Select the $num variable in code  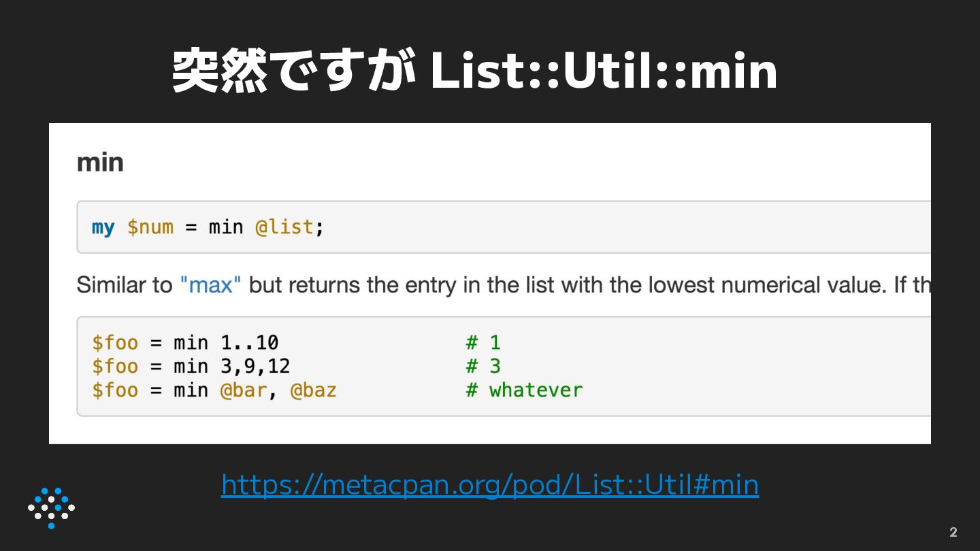pos(150,227)
